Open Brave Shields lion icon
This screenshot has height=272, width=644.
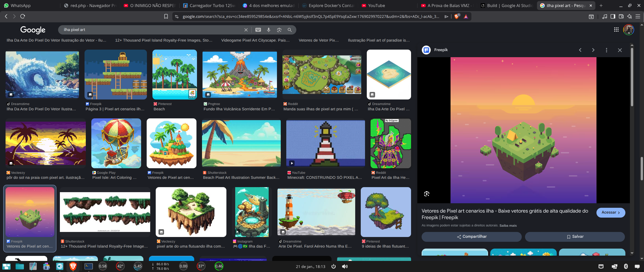[x=457, y=16]
